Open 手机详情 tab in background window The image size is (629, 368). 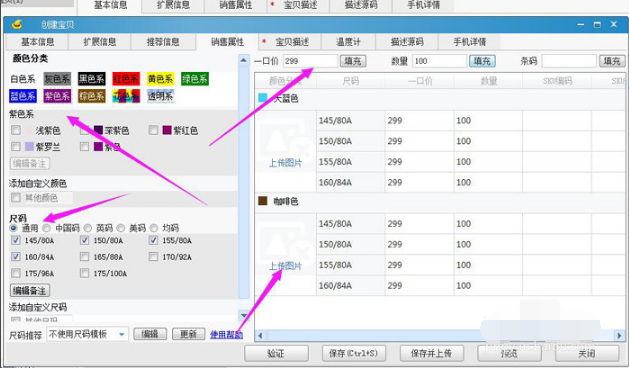(x=424, y=6)
